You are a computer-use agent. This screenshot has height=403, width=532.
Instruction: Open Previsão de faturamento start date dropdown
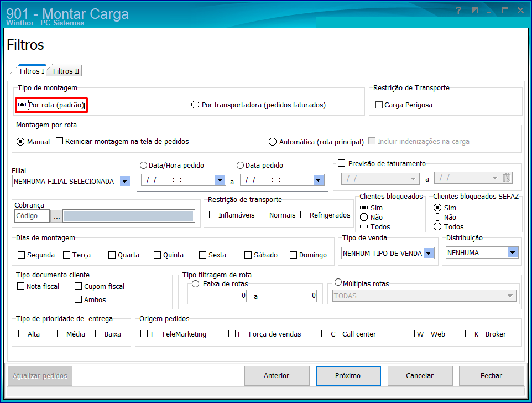point(413,179)
